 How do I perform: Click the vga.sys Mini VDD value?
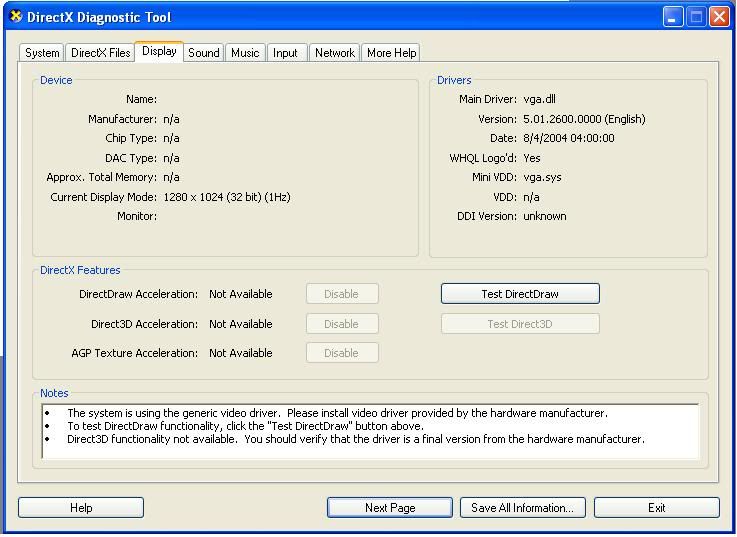point(542,177)
